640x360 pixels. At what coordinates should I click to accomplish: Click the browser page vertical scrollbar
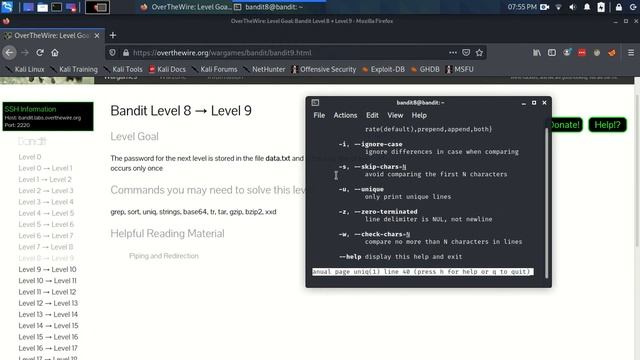click(x=637, y=171)
